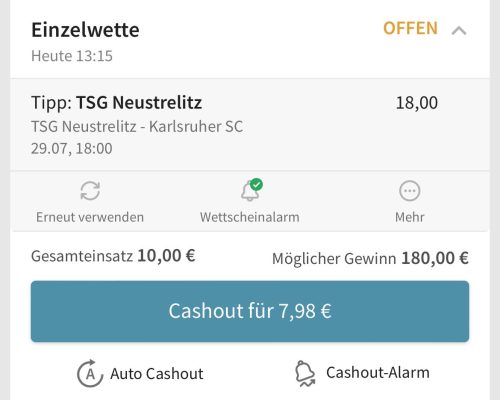Tap the 18,00 odds value
Viewport: 500px width, 400px height.
(417, 103)
